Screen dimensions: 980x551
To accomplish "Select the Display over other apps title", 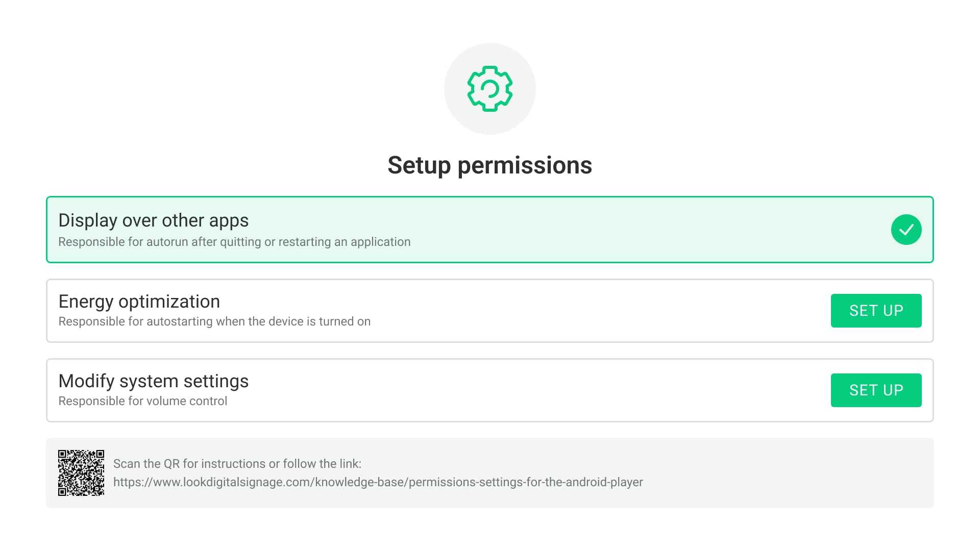I will [153, 220].
